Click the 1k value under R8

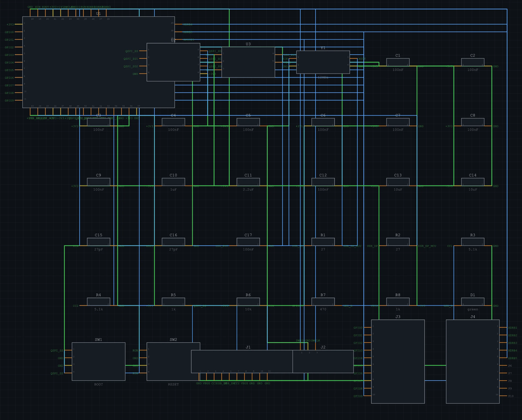pyautogui.click(x=398, y=309)
